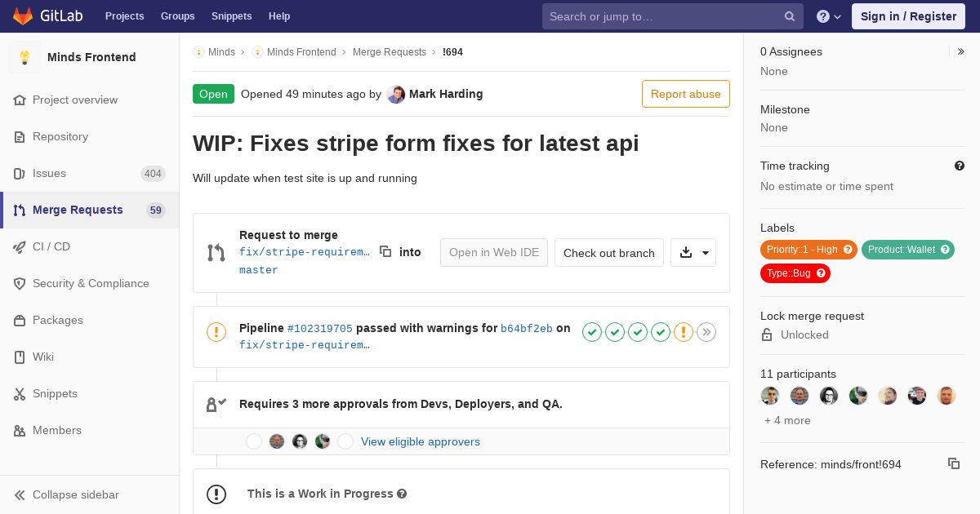980x514 pixels.
Task: Click the Work in Progress help icon
Action: point(402,494)
